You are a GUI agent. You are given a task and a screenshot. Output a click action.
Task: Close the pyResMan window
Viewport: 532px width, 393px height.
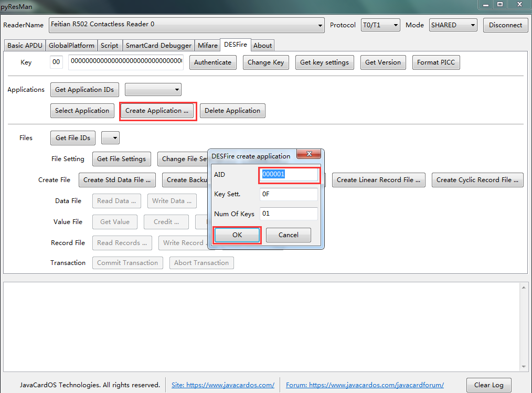click(519, 4)
